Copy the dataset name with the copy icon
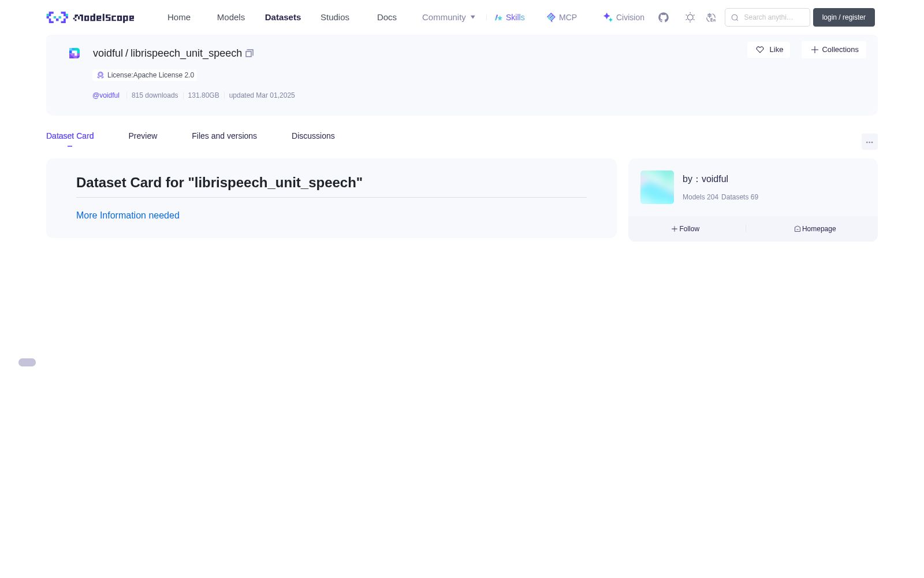The height and width of the screenshot is (578, 924). 249,53
